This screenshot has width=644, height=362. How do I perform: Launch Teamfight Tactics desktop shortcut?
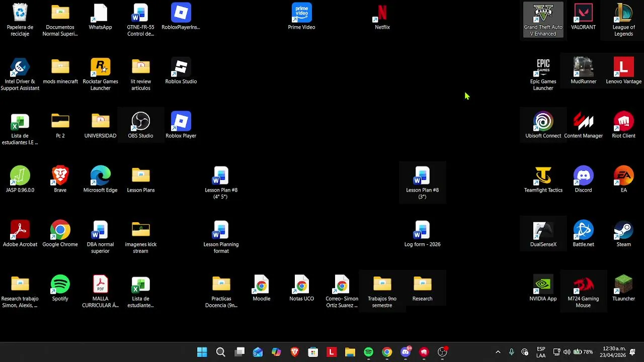[543, 180]
